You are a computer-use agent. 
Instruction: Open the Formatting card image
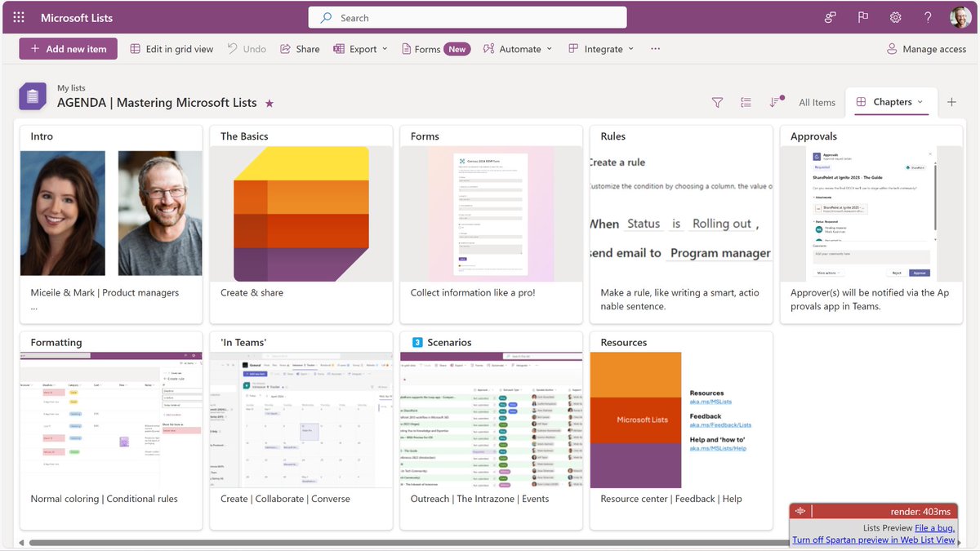click(x=111, y=420)
